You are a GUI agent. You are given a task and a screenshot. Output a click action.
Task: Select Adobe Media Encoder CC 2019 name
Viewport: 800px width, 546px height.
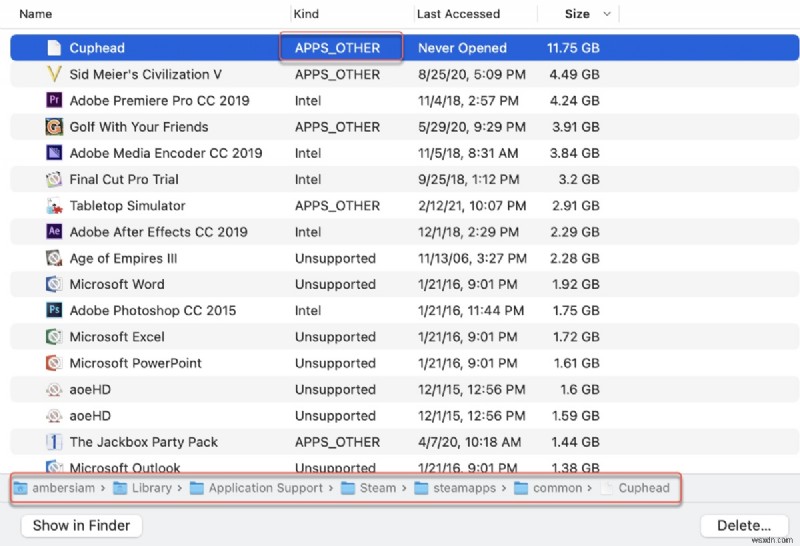click(166, 153)
